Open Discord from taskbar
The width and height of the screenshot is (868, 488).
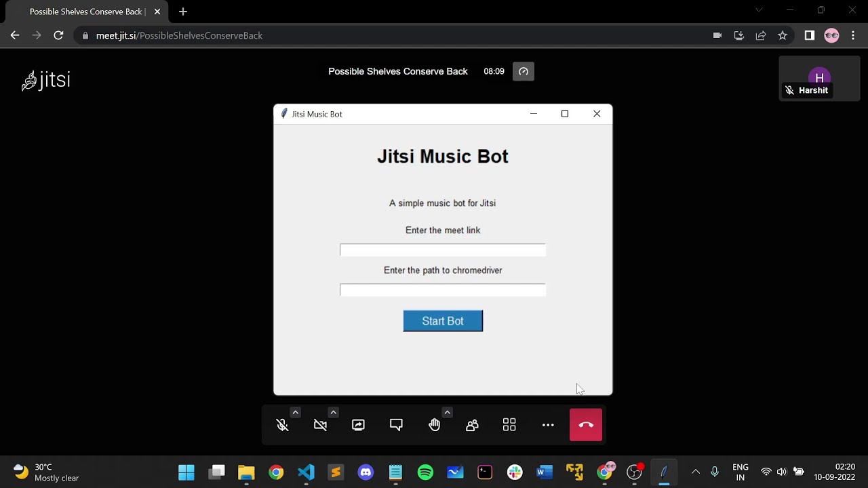(366, 472)
